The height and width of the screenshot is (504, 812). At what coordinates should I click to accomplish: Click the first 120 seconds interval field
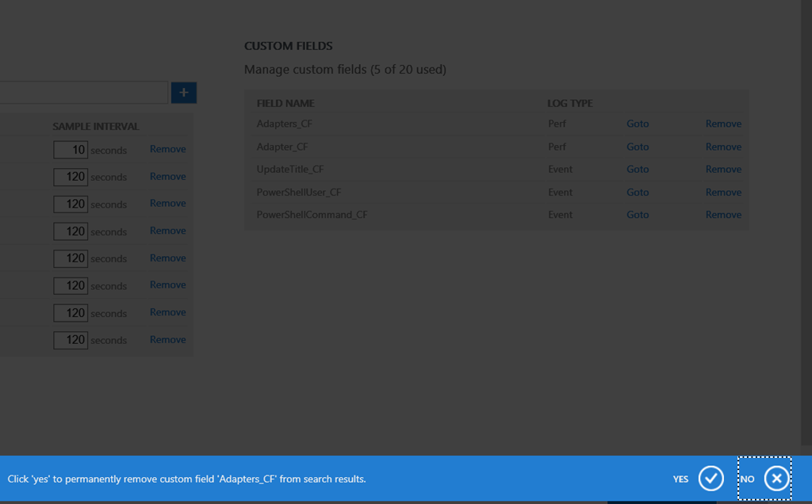click(x=71, y=177)
